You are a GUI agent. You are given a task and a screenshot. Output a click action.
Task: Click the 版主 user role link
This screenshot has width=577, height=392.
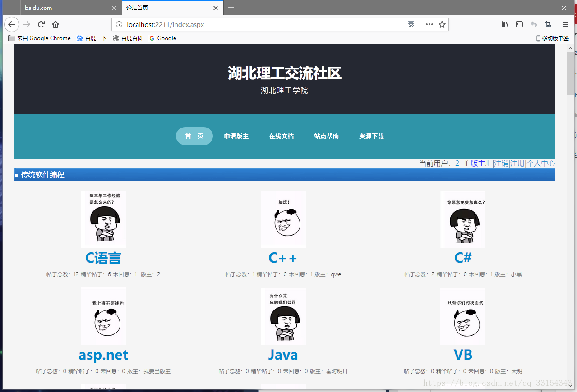click(x=478, y=164)
